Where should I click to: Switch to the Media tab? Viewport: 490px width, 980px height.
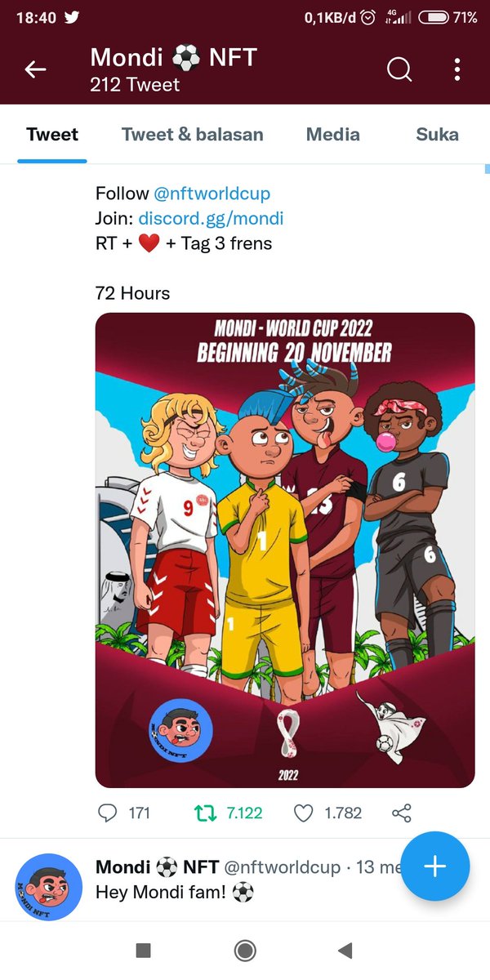(333, 135)
